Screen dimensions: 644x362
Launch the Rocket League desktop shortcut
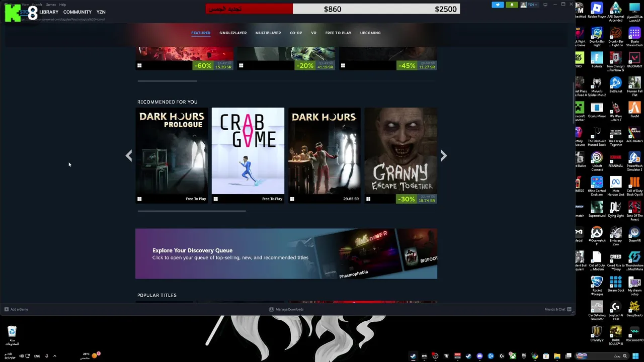click(x=597, y=286)
